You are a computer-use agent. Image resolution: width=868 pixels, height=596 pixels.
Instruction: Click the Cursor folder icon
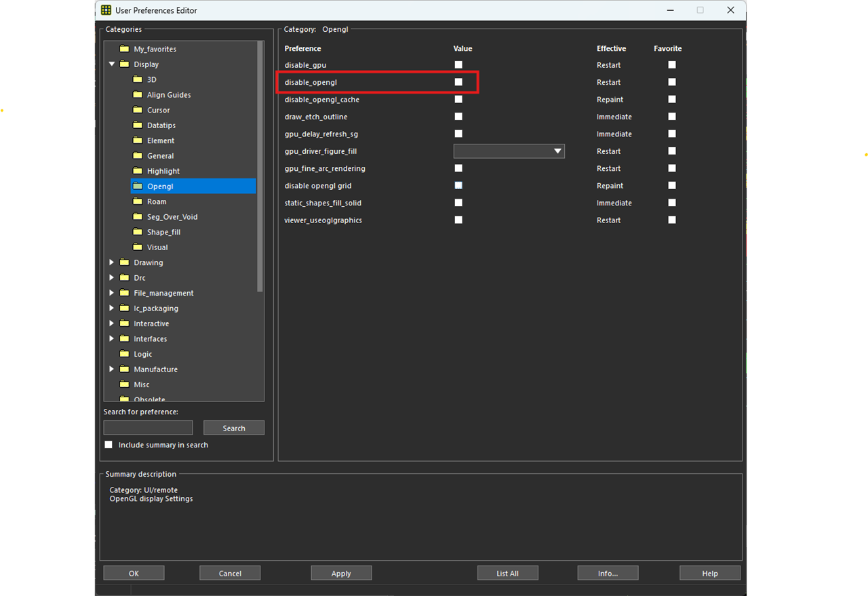point(138,110)
